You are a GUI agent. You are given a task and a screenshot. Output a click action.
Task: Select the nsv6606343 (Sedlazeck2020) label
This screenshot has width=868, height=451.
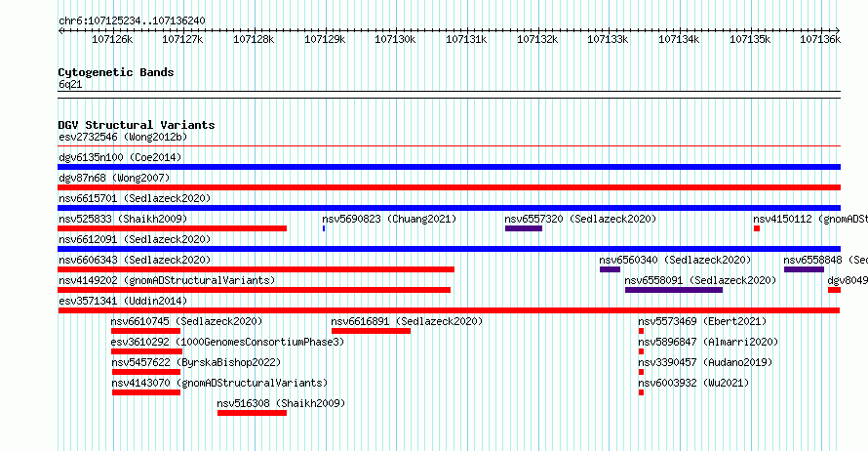pos(135,260)
